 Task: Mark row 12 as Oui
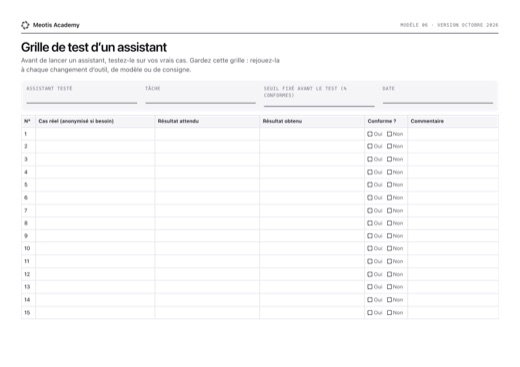tap(370, 274)
